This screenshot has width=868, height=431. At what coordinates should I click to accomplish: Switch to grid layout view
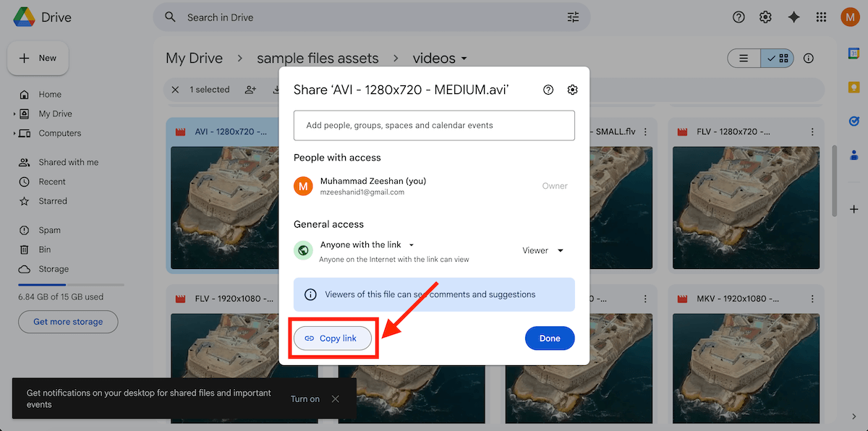(778, 59)
